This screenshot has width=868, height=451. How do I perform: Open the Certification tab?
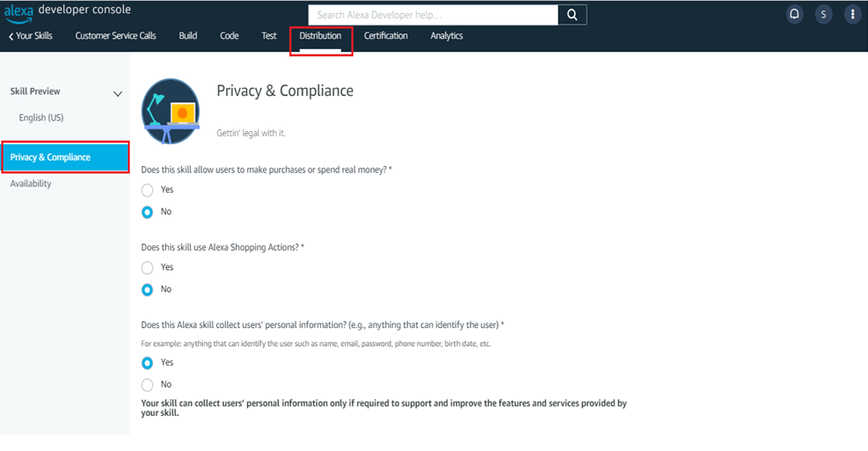click(x=385, y=36)
